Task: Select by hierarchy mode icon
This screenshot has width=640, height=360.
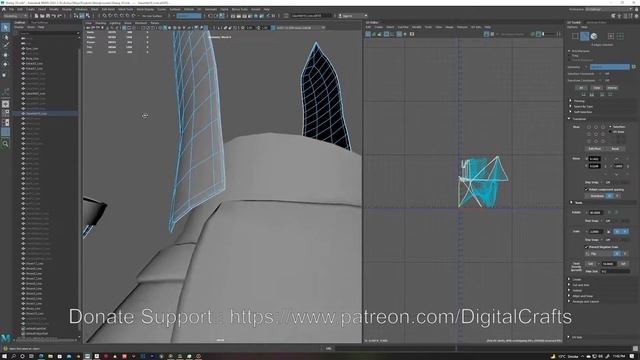Action: (x=76, y=16)
